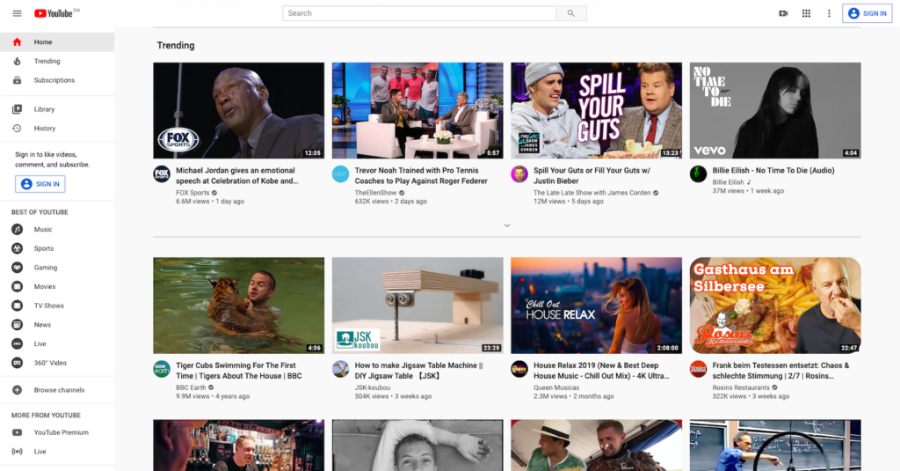Open FOX Sports channel name link
Viewport: 900px width, 471px height.
coord(192,193)
